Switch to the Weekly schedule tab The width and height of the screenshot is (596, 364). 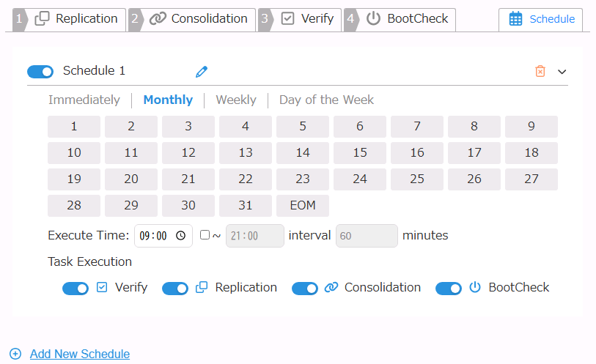click(x=236, y=100)
